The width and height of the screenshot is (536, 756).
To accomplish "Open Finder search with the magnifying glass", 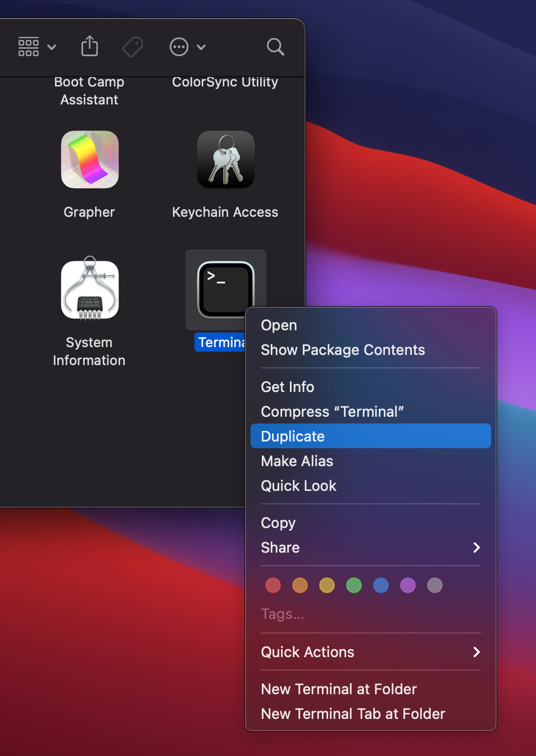I will [x=275, y=47].
